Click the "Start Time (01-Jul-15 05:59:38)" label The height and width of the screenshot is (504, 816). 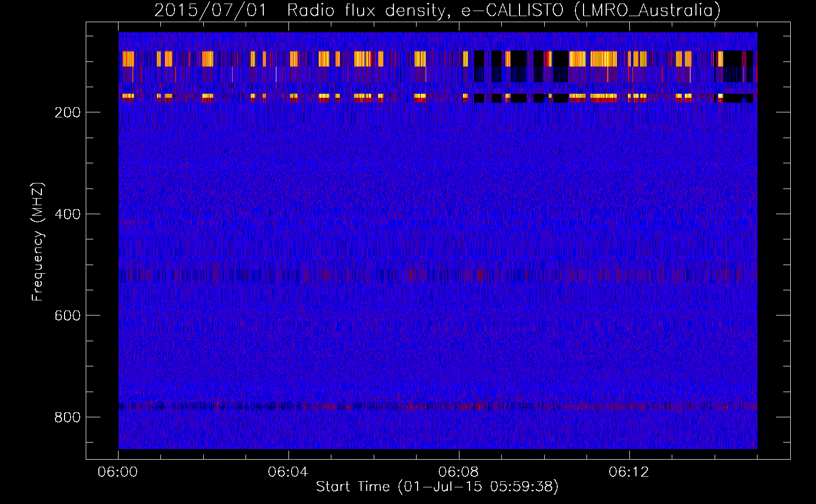(437, 487)
